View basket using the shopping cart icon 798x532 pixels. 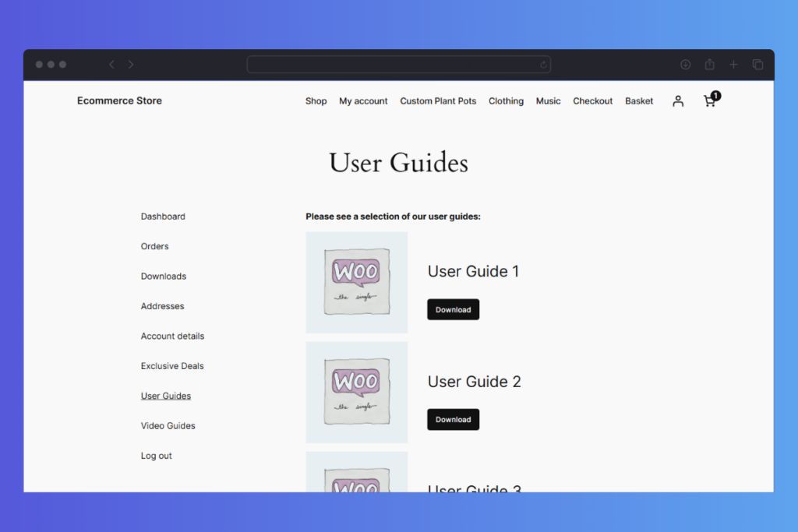(709, 102)
